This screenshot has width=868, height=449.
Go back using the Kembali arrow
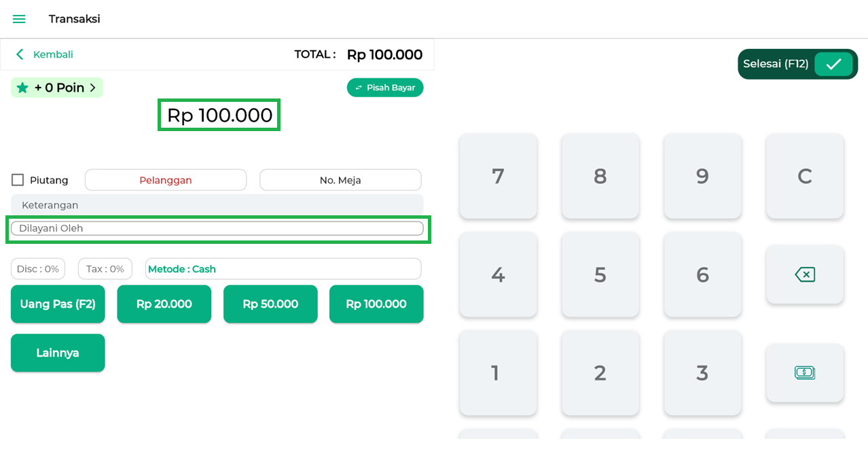[x=20, y=54]
